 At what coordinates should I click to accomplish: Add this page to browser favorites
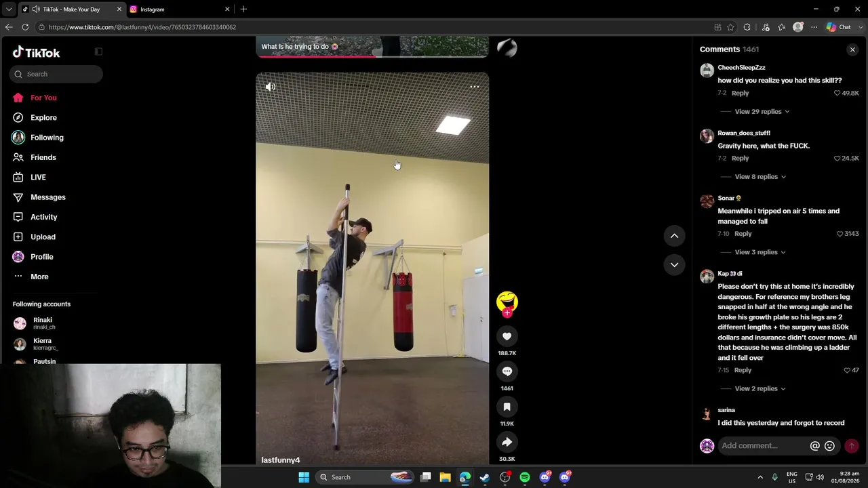point(730,27)
